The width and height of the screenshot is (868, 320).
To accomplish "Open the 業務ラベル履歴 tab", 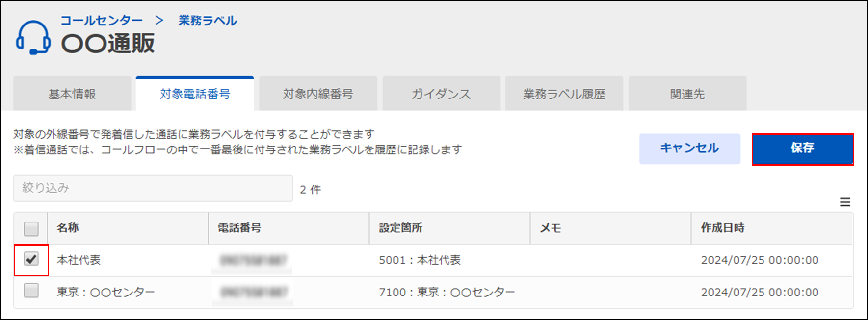I will [564, 94].
